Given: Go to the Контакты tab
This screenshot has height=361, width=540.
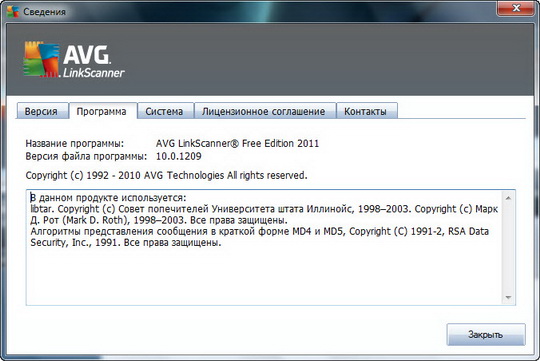Looking at the screenshot, I should click(x=366, y=111).
